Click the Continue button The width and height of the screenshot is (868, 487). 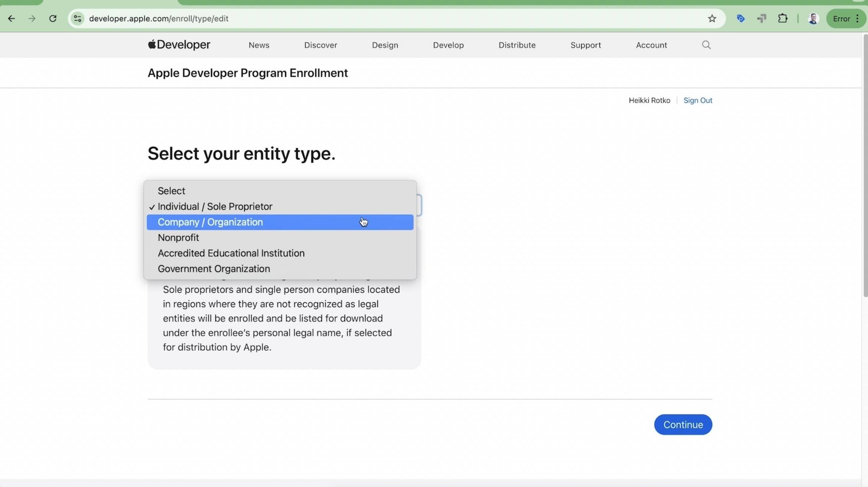click(x=683, y=424)
